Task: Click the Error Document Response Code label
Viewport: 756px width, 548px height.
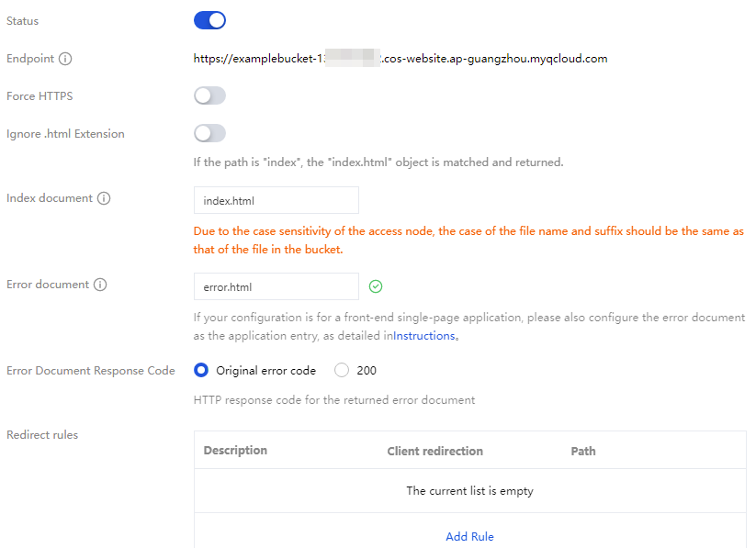Action: (90, 371)
